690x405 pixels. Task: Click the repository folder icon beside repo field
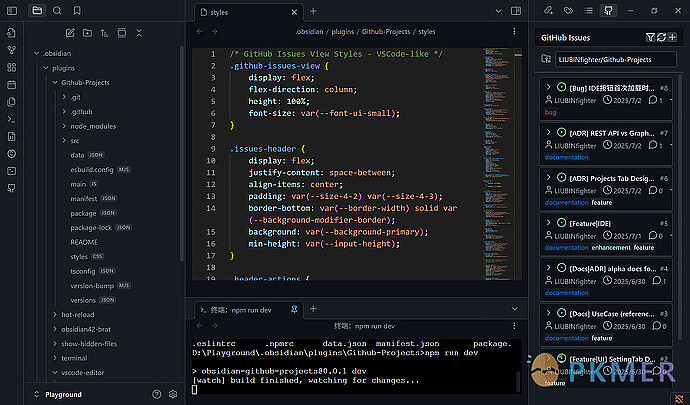pos(546,59)
